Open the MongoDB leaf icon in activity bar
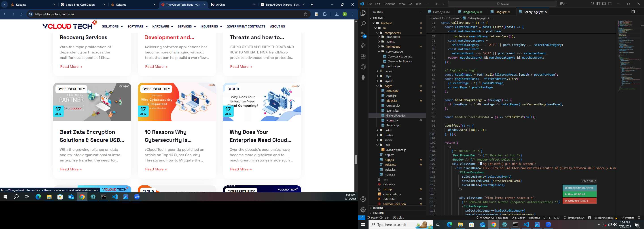This screenshot has width=644, height=229. pos(363,78)
